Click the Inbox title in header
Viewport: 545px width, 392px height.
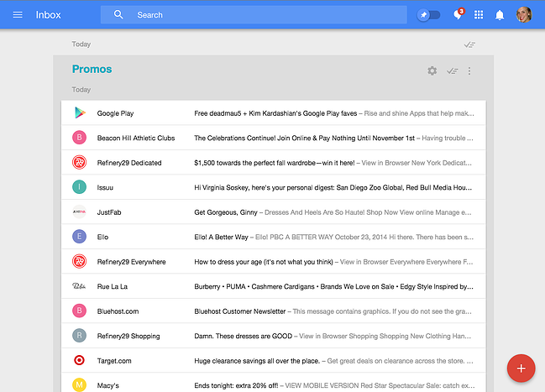pyautogui.click(x=49, y=15)
